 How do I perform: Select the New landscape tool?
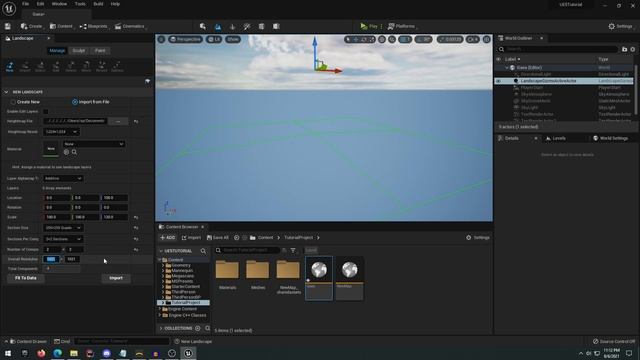click(9, 66)
